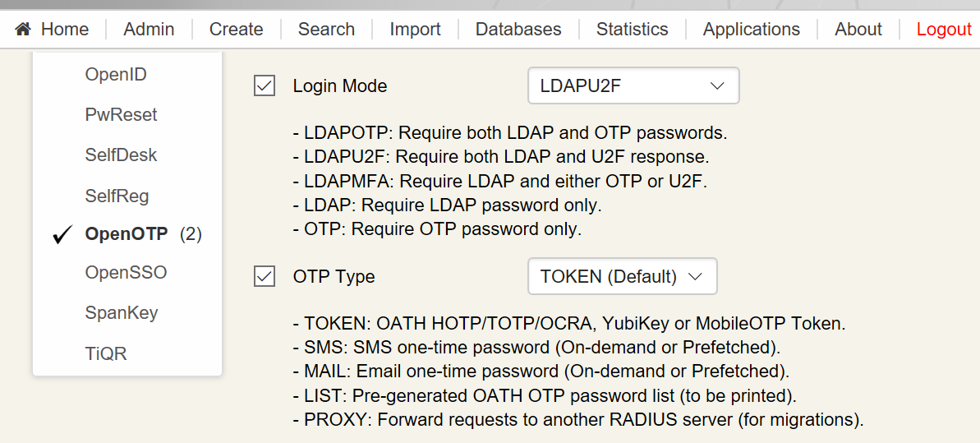The height and width of the screenshot is (443, 980).
Task: Click the Login Mode dropdown chevron arrow
Action: pos(717,85)
